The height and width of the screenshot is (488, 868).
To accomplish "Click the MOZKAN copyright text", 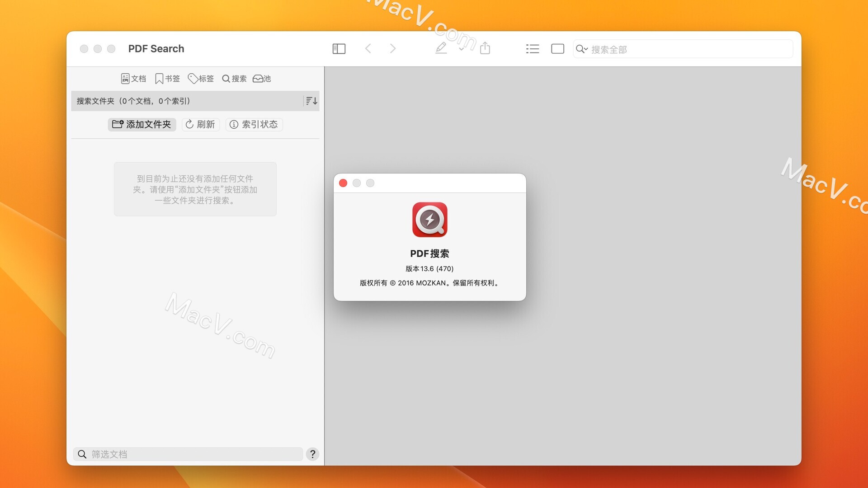I will click(429, 283).
